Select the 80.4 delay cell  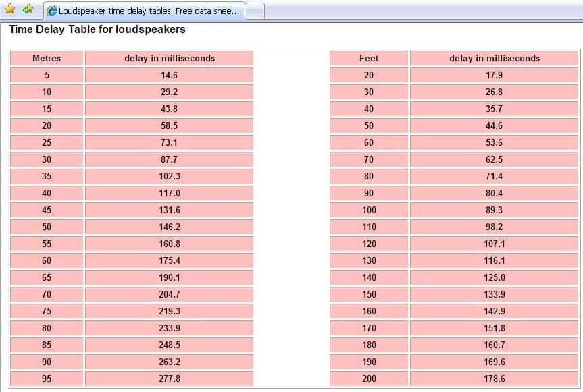[494, 194]
